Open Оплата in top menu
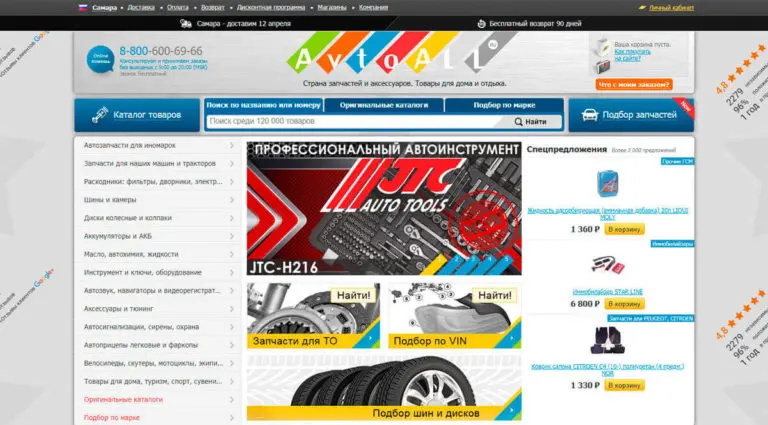The width and height of the screenshot is (768, 425). [x=178, y=7]
